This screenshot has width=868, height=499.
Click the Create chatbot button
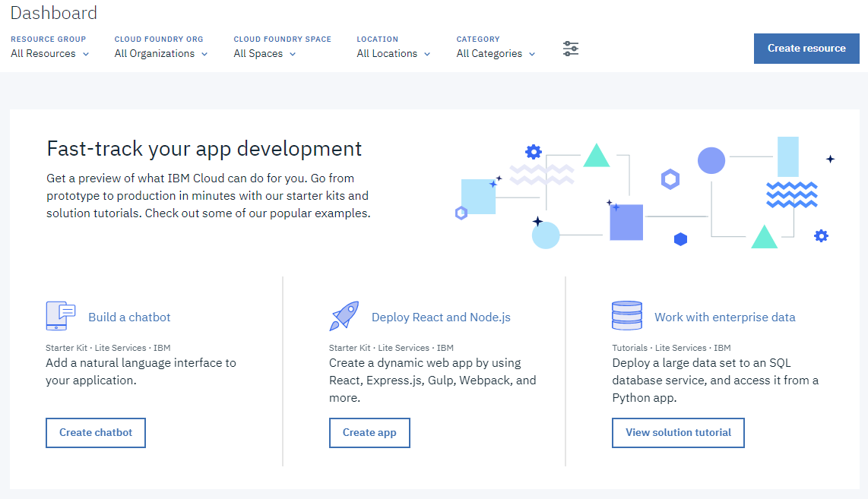click(95, 432)
